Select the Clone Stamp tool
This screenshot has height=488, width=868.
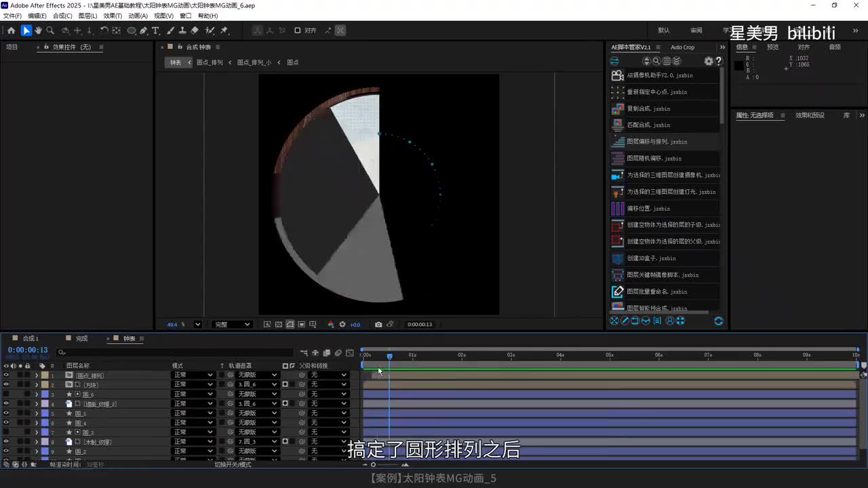coord(182,30)
